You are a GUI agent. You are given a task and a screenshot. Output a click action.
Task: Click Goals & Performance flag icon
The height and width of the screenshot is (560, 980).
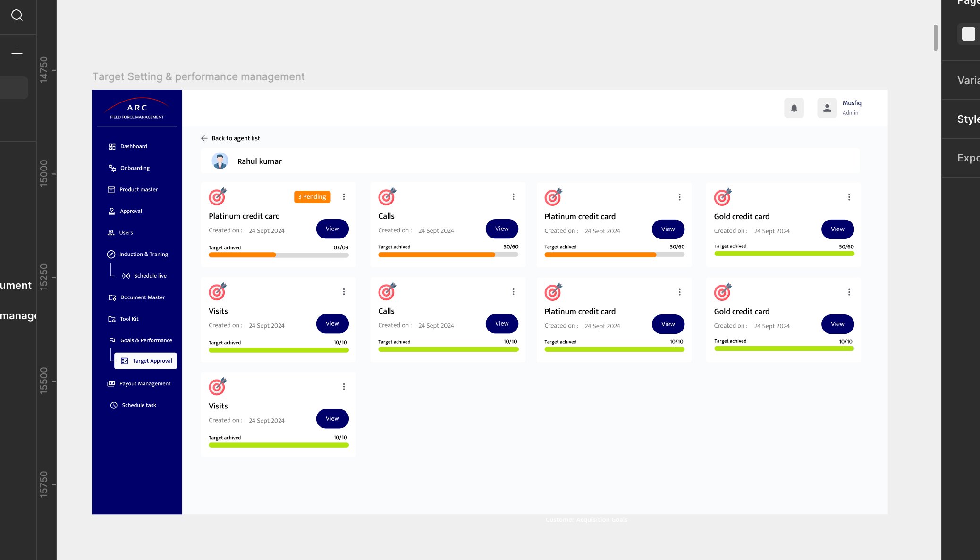point(112,340)
